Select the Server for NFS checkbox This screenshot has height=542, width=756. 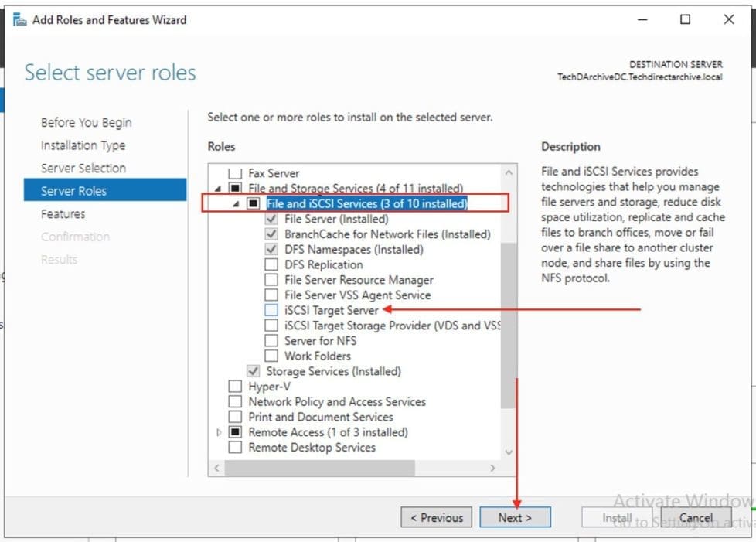point(271,340)
